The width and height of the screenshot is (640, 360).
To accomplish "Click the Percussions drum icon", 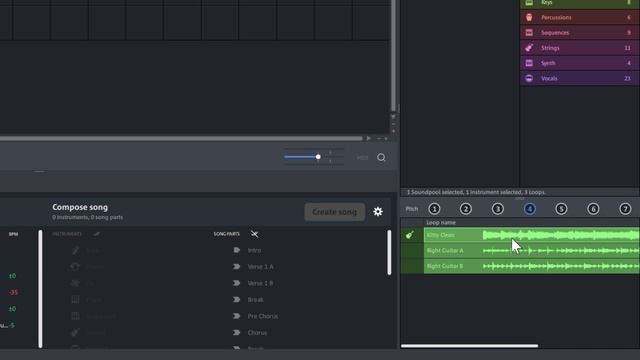I will [529, 18].
